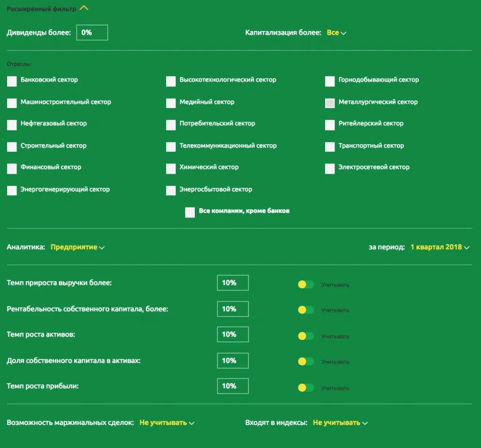This screenshot has height=448, width=481.
Task: Open the Капитализация более dropdown
Action: click(x=336, y=33)
